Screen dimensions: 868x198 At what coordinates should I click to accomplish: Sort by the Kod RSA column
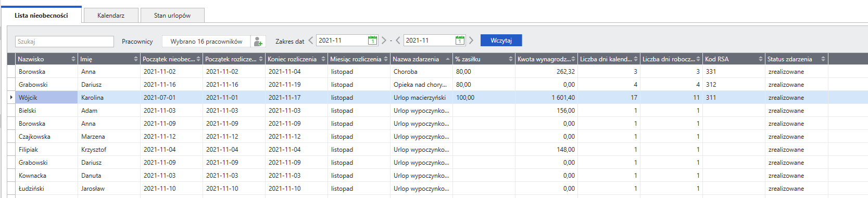pos(734,59)
